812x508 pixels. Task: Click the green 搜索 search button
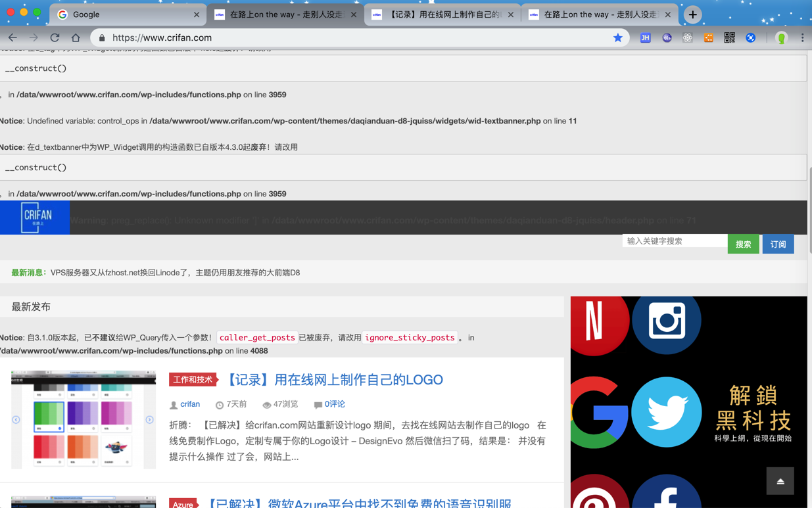[x=743, y=244]
